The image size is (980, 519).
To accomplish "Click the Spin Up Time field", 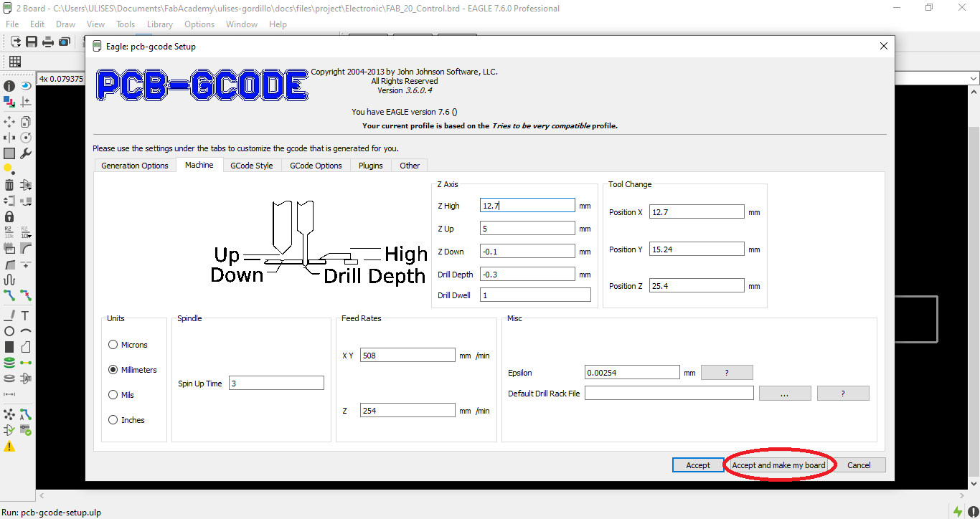I will tap(276, 384).
